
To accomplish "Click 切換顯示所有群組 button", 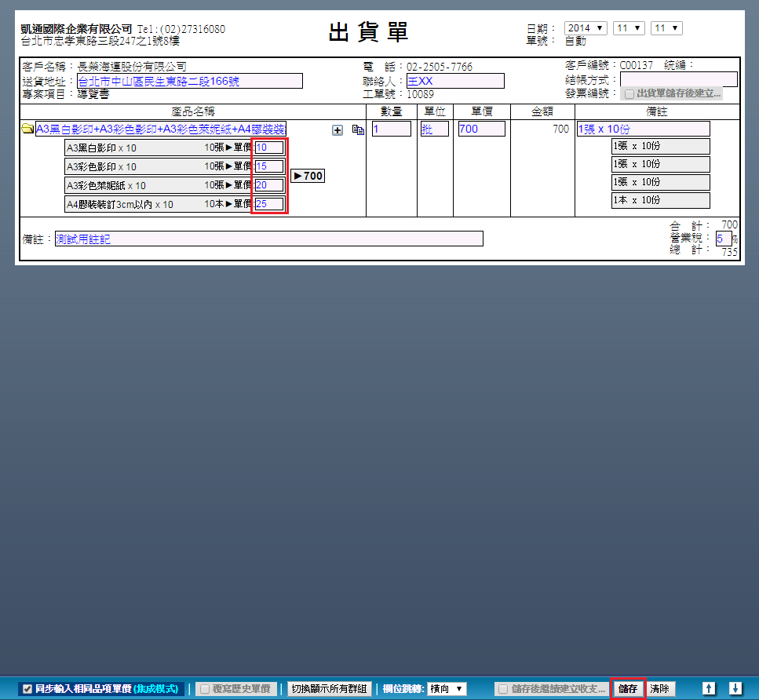I will point(329,689).
